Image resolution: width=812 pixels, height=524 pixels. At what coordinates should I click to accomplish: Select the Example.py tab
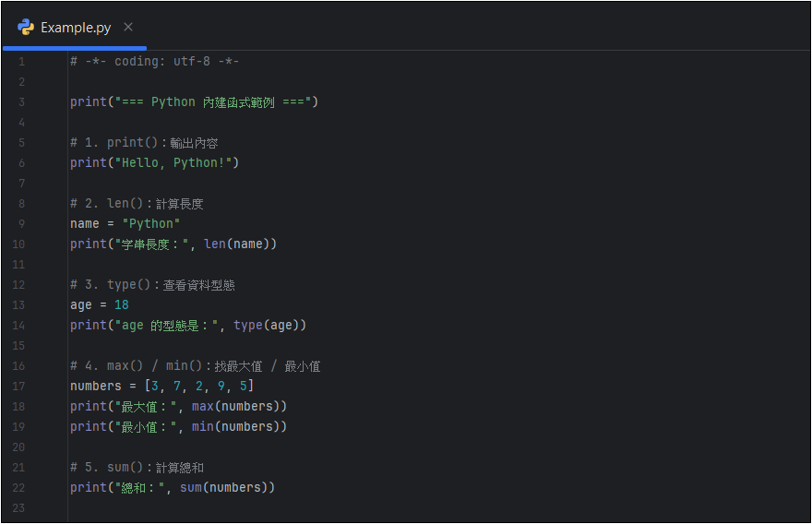(x=76, y=28)
